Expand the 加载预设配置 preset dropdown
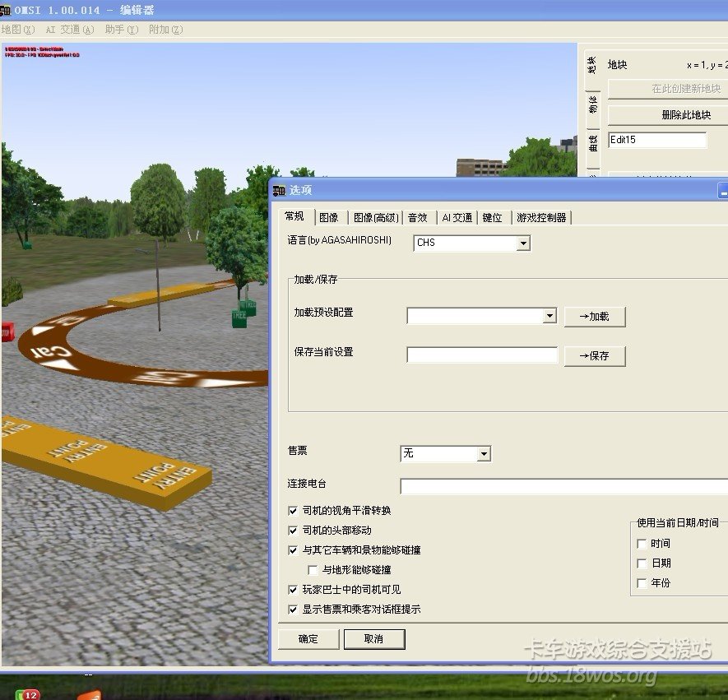Viewport: 728px width, 700px height. click(549, 316)
